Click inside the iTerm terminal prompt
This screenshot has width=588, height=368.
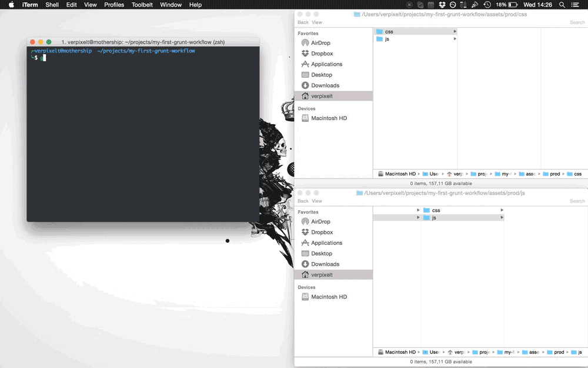44,58
